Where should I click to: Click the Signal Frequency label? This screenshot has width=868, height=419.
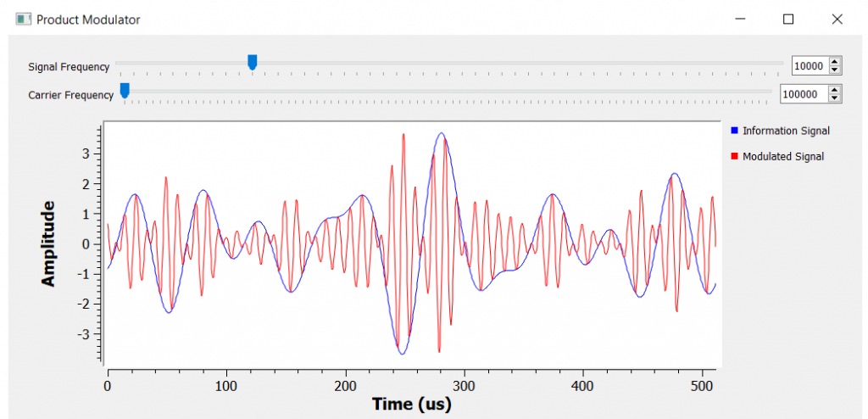69,67
